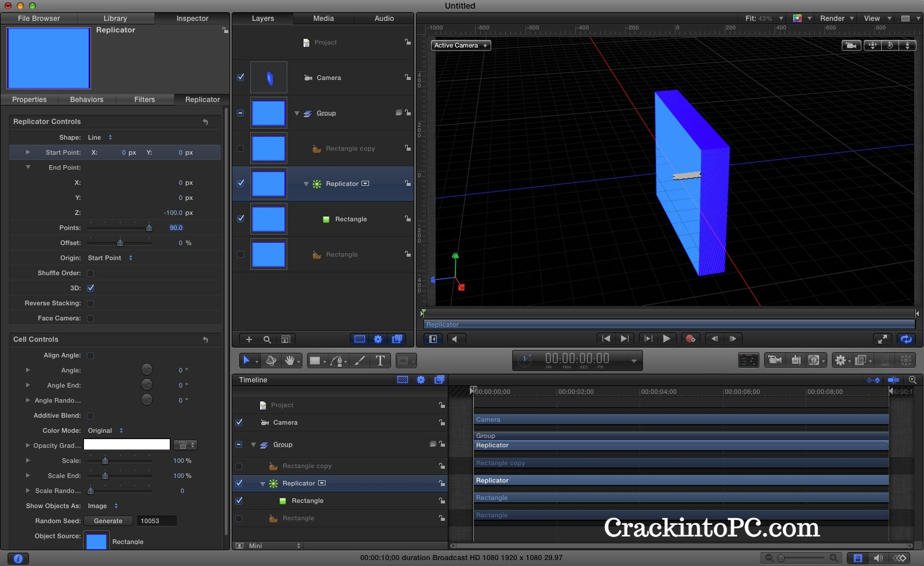Open Color Mode dropdown set to Original
Viewport: 924px width, 566px height.
click(105, 430)
